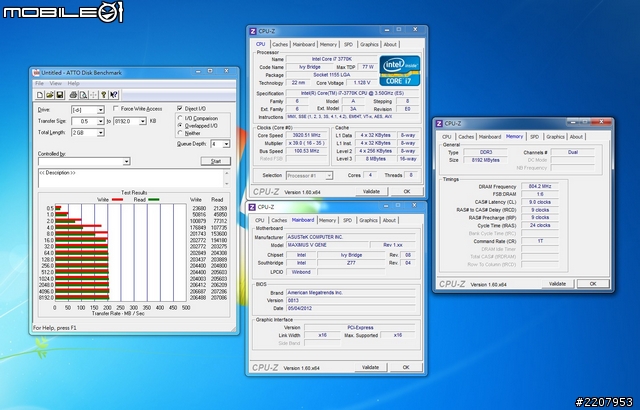The width and height of the screenshot is (640, 410).
Task: Click the DRAM Frequency value 804.2 MHz
Action: 540,186
